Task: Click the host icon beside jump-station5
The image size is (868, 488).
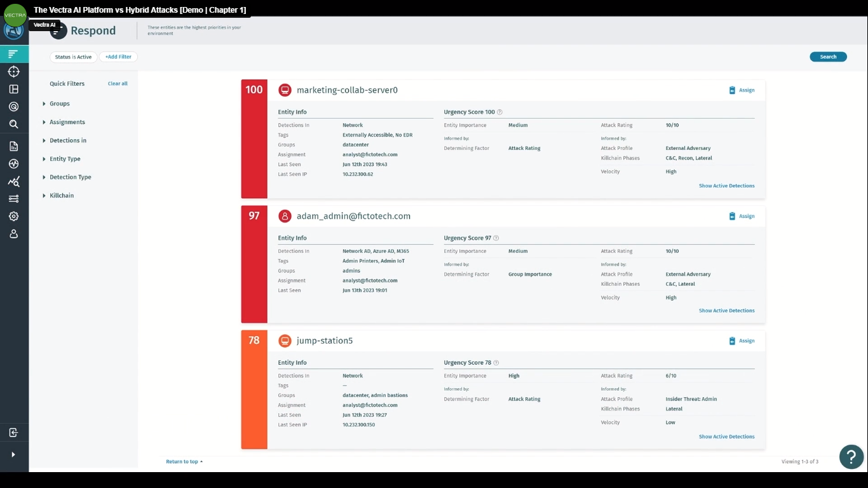Action: 285,341
